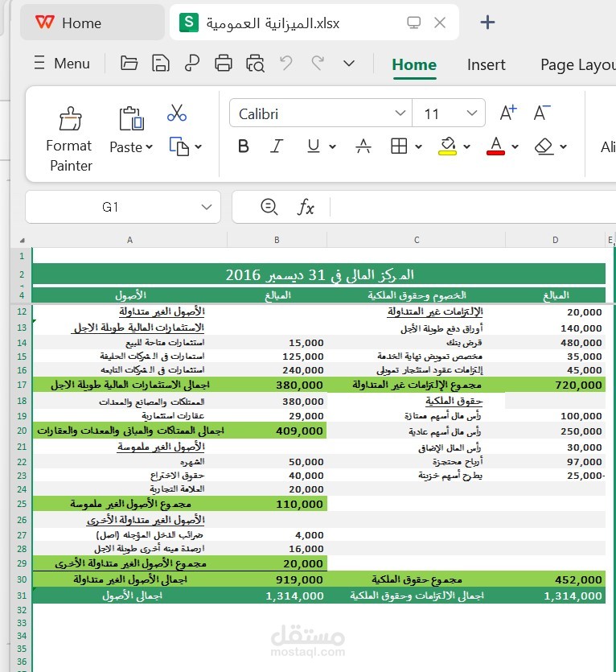
Task: Click the plus icon for new tab
Action: pyautogui.click(x=487, y=23)
